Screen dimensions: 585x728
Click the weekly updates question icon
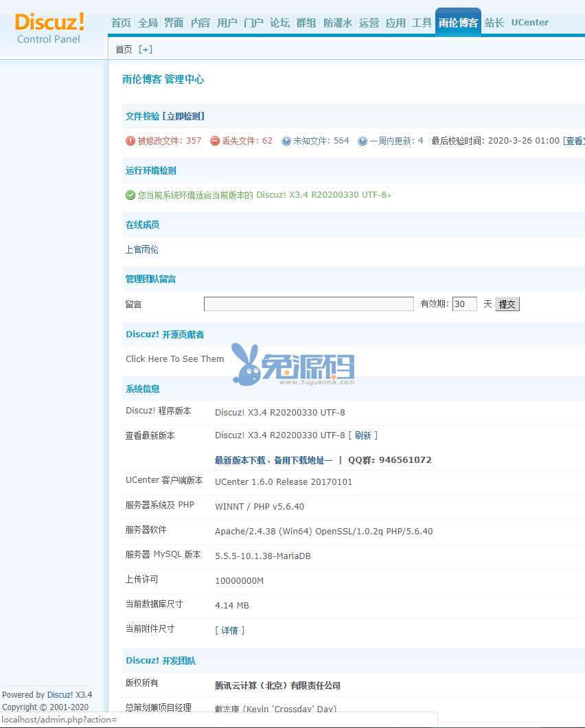point(363,141)
